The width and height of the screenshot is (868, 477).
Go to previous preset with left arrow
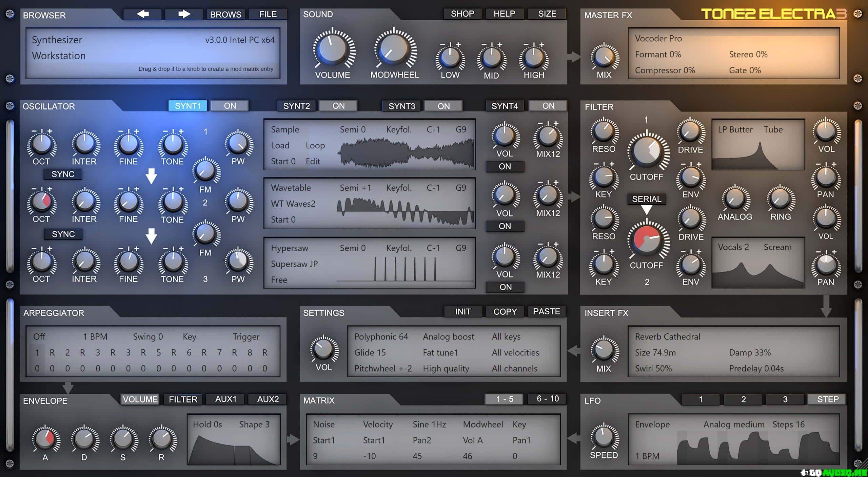click(142, 14)
